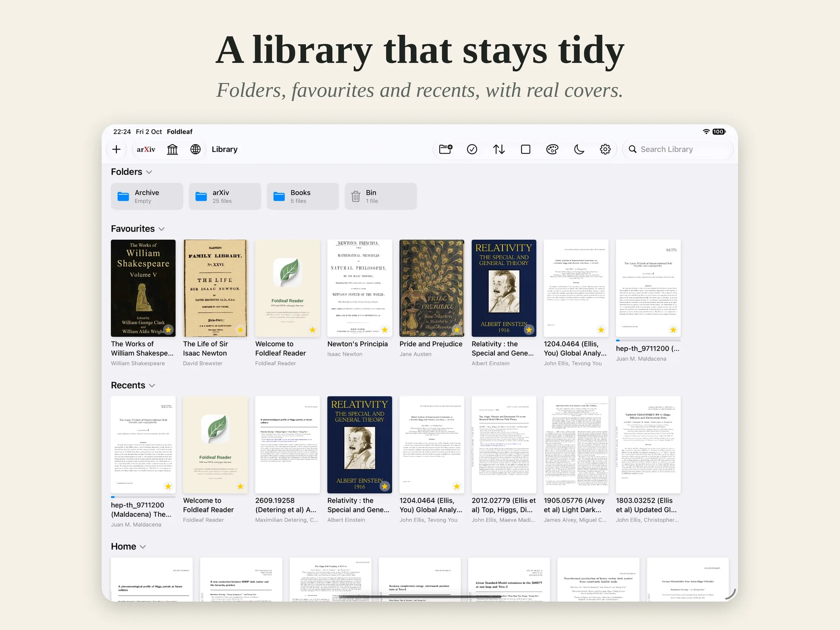The height and width of the screenshot is (630, 840).
Task: Open the arXiv folder with 25 files
Action: coord(225,196)
